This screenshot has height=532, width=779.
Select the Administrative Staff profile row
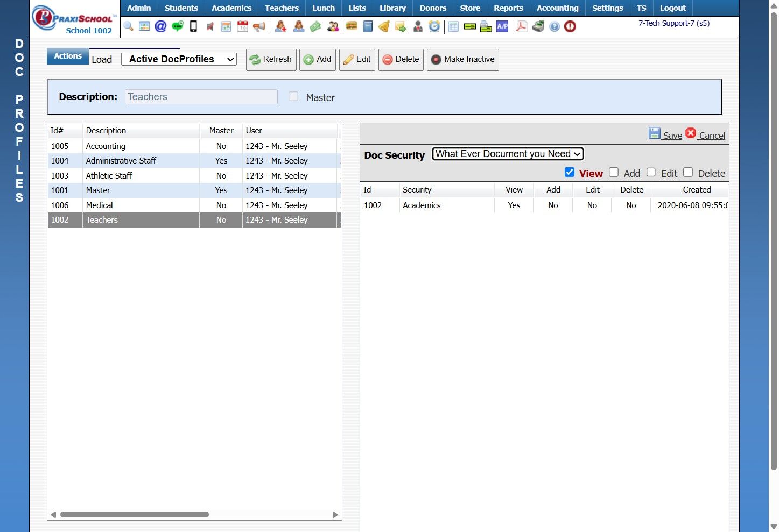(x=121, y=161)
